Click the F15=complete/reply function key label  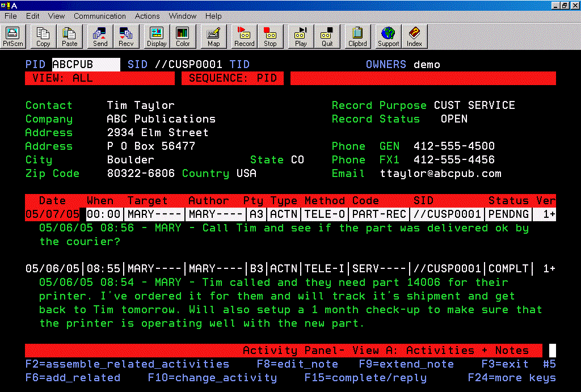tap(365, 378)
